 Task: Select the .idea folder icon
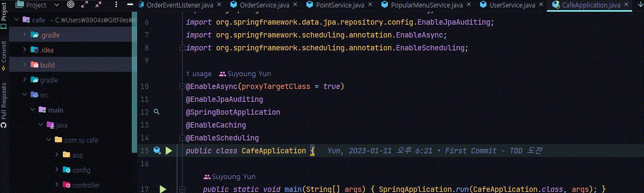[35, 50]
